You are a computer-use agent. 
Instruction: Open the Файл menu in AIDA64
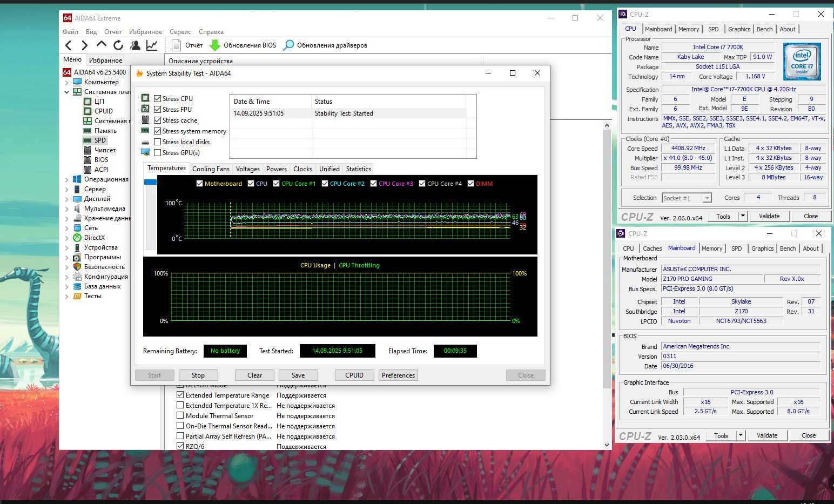(x=70, y=32)
